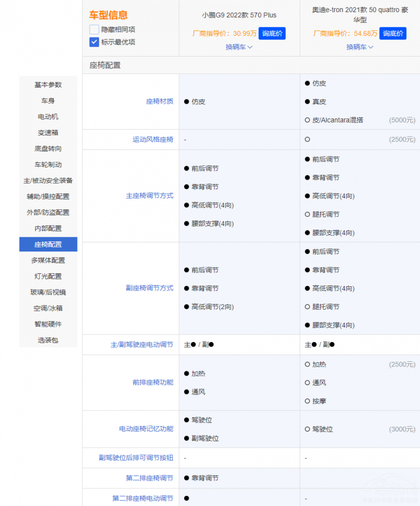Screen dimensions: 420x506
Task: Open 基本参数 in sidebar
Action: [48, 85]
